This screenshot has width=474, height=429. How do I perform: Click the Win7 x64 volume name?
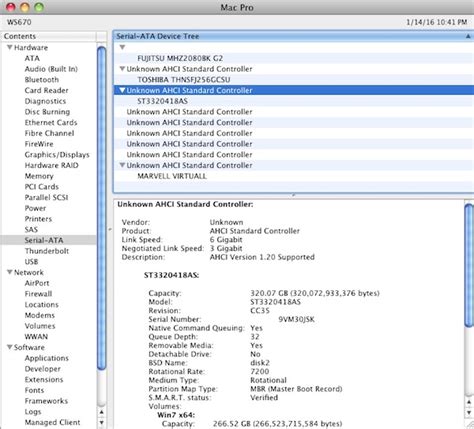(176, 415)
